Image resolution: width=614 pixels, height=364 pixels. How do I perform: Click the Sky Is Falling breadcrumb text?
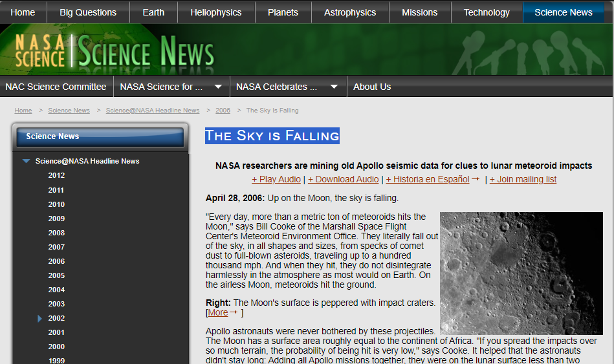[x=272, y=111]
